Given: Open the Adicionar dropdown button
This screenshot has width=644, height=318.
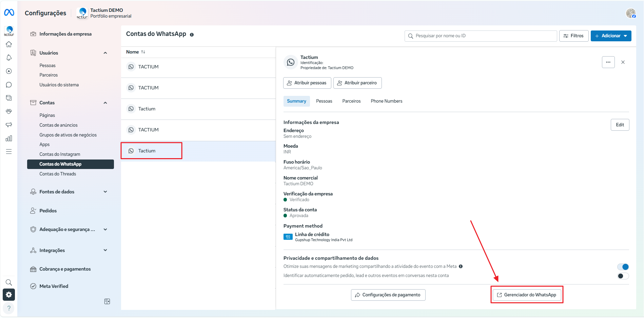Looking at the screenshot, I should coord(611,36).
